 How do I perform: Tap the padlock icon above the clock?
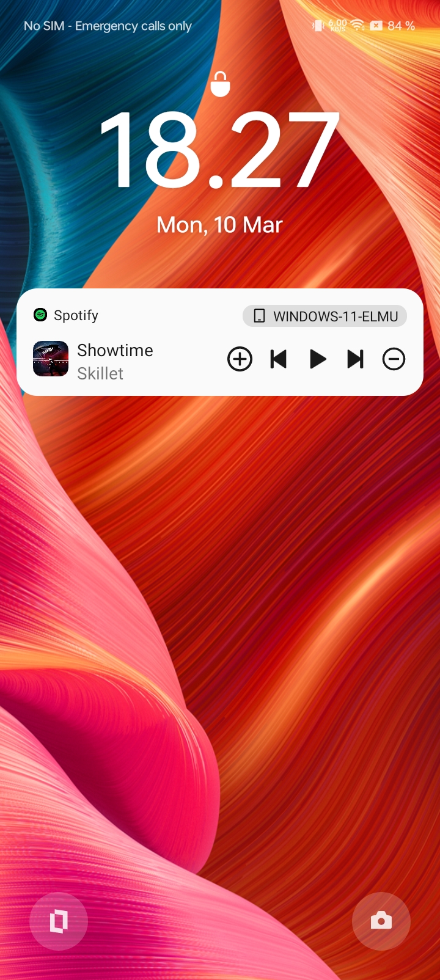pyautogui.click(x=220, y=84)
